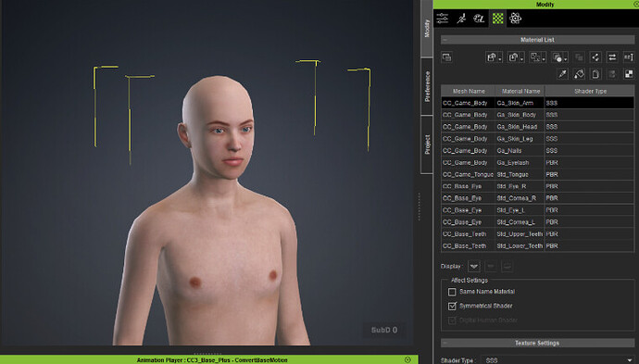This screenshot has height=364, width=639.
Task: Click the first upload-box icon in the Material List toolbar
Action: tap(492, 57)
